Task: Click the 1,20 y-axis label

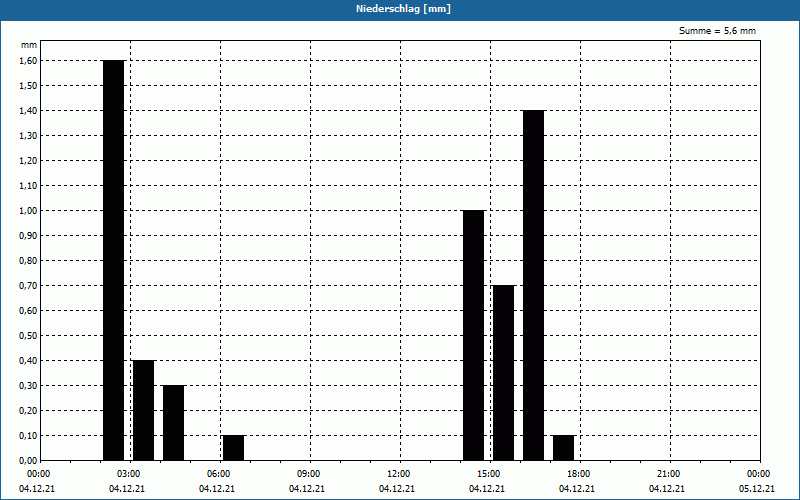Action: coord(28,160)
